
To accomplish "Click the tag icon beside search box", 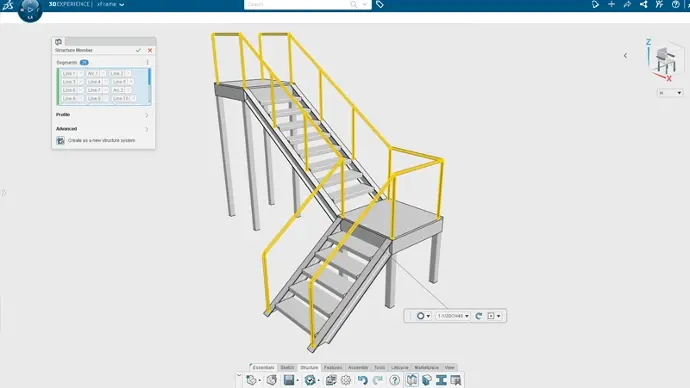I will pos(380,4).
